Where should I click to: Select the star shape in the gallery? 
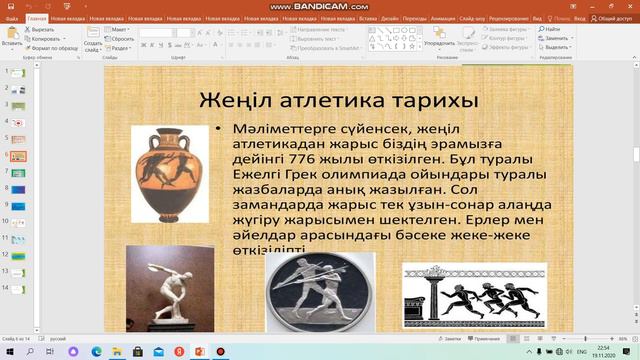click(412, 47)
